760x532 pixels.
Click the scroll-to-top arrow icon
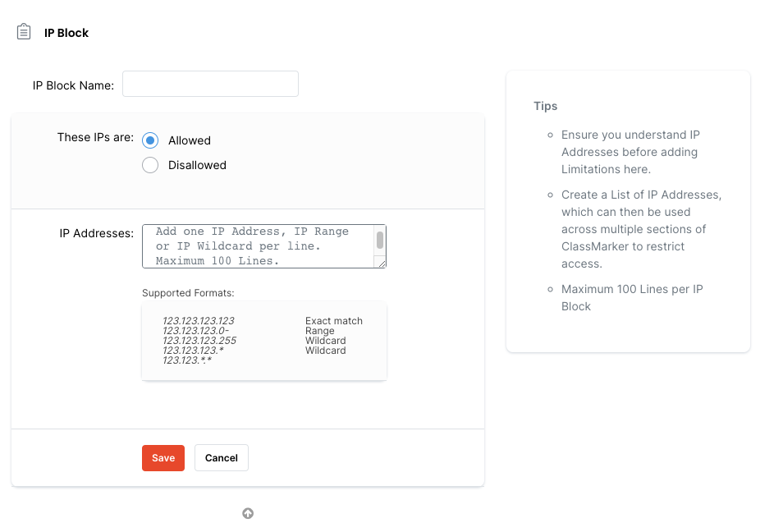pyautogui.click(x=248, y=513)
